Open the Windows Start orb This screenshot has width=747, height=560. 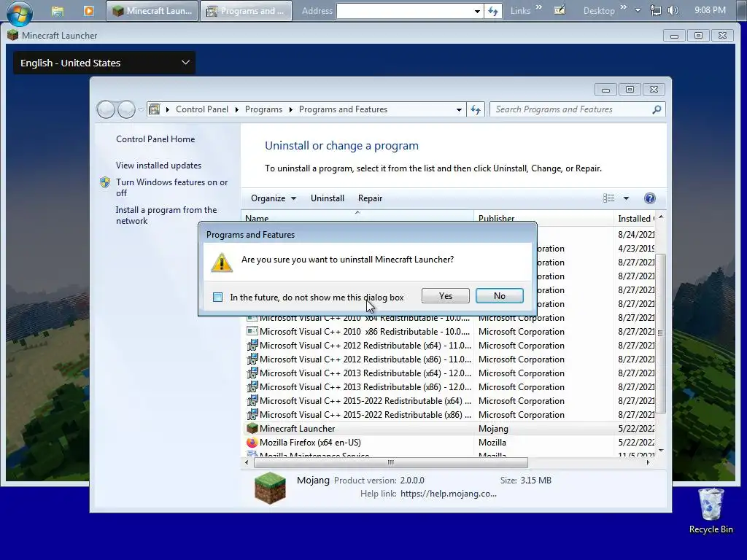tap(20, 12)
